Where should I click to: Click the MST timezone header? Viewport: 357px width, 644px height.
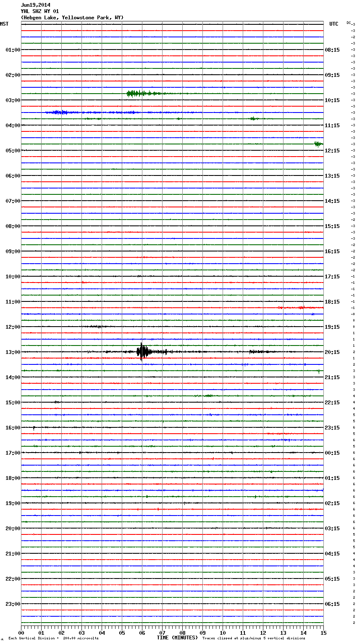coord(4,24)
